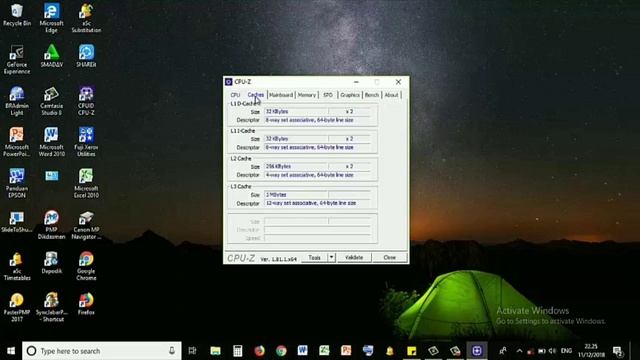Open the SHAREit desktop shortcut
Screen dimensions: 640x360
pyautogui.click(x=86, y=56)
